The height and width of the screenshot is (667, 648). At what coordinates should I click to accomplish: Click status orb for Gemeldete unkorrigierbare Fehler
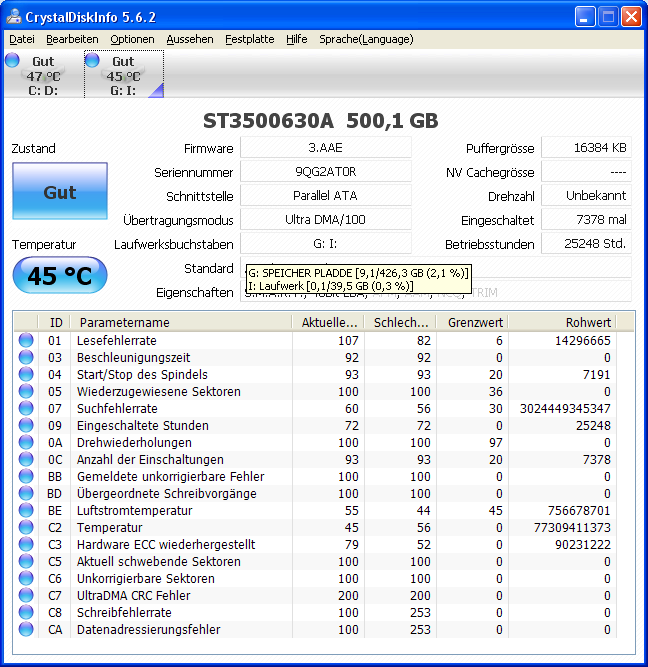click(26, 476)
